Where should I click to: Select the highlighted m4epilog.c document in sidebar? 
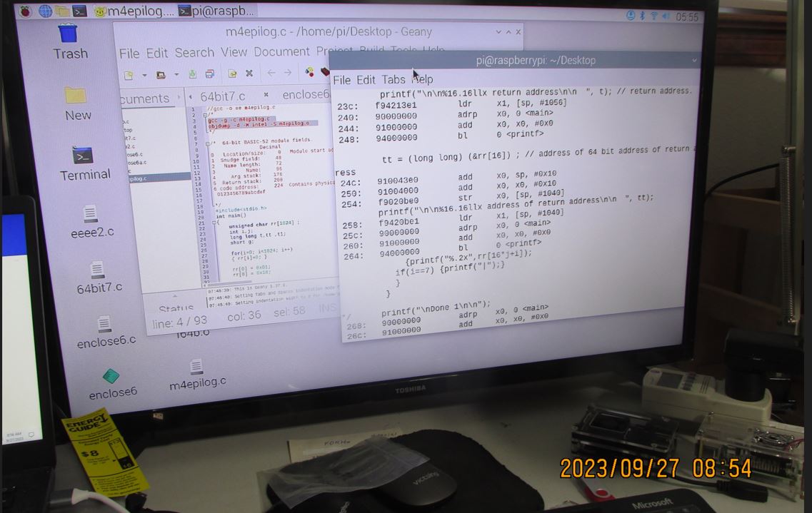[160, 178]
